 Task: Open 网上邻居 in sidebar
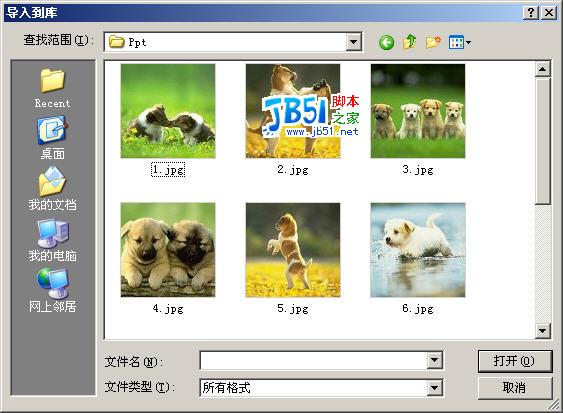coord(52,291)
